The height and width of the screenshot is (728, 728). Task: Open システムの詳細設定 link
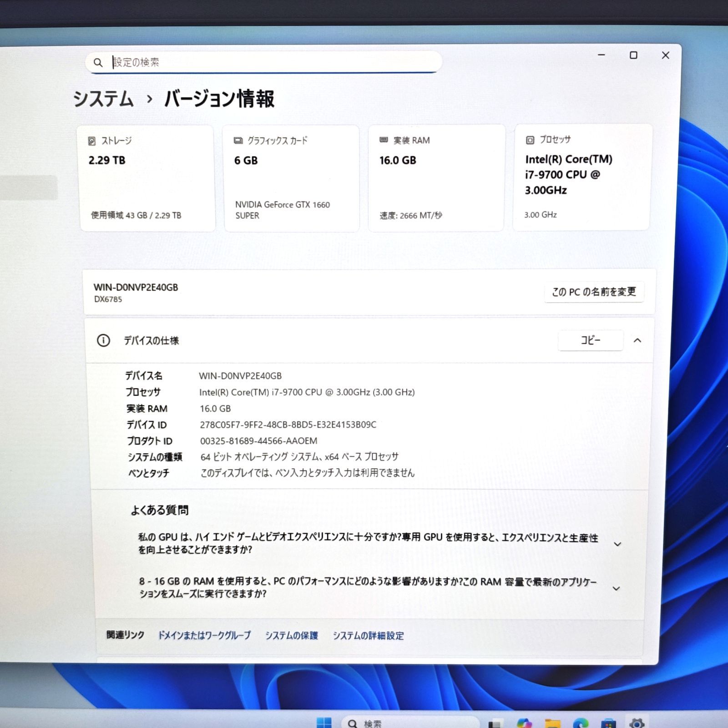368,636
